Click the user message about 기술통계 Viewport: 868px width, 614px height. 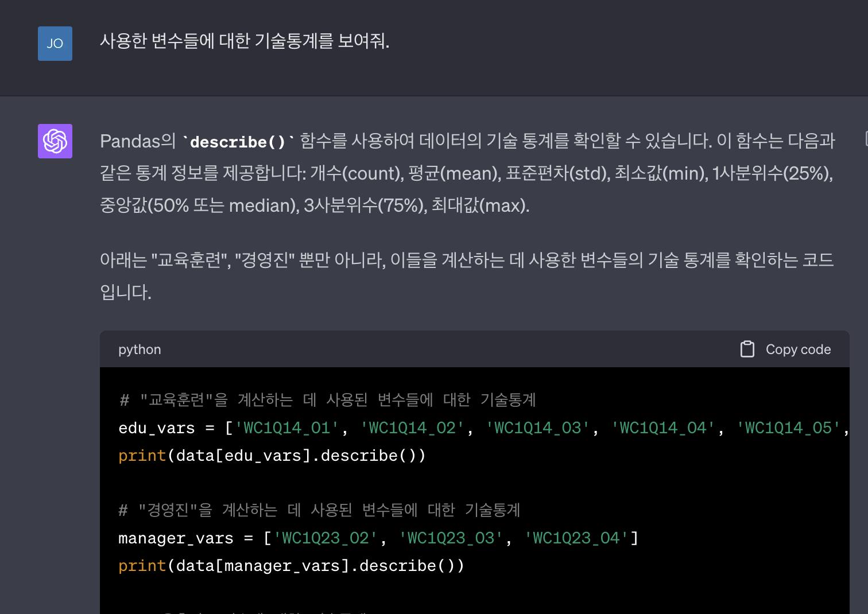[245, 41]
